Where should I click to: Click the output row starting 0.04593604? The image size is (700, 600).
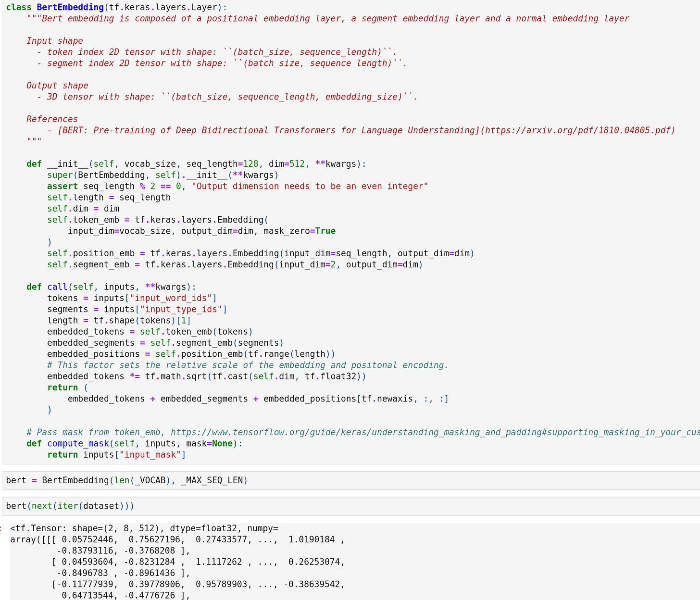point(199,562)
